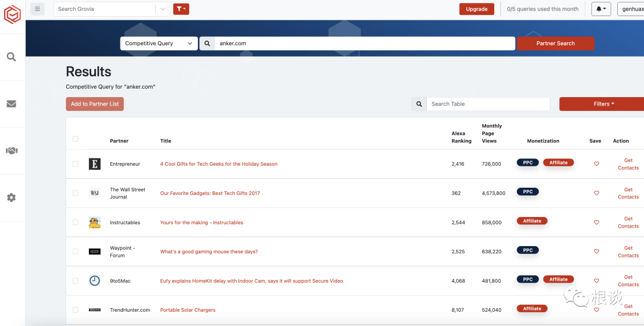Toggle the select-all checkbox in table header
The height and width of the screenshot is (326, 644).
(75, 139)
